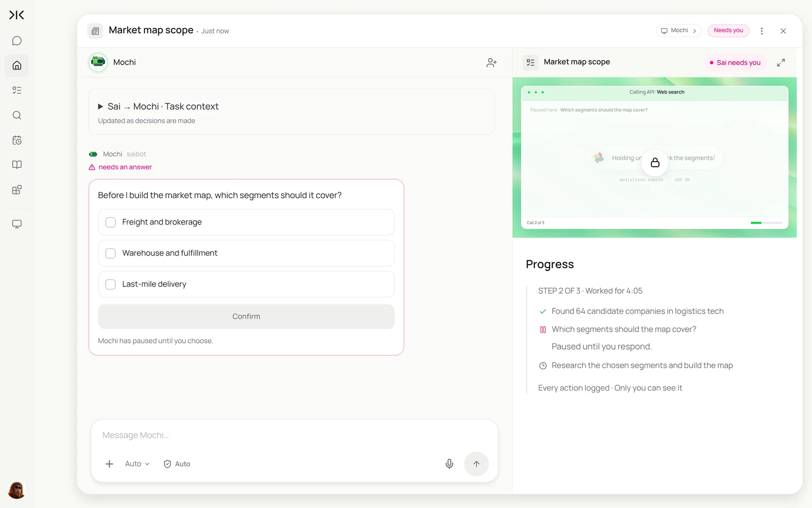
Task: Check the Warehouse and fulfillment option
Action: [111, 253]
